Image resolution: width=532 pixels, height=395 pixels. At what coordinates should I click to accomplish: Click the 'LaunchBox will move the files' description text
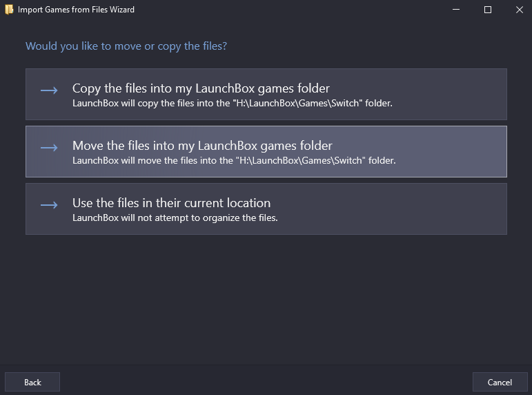click(234, 161)
